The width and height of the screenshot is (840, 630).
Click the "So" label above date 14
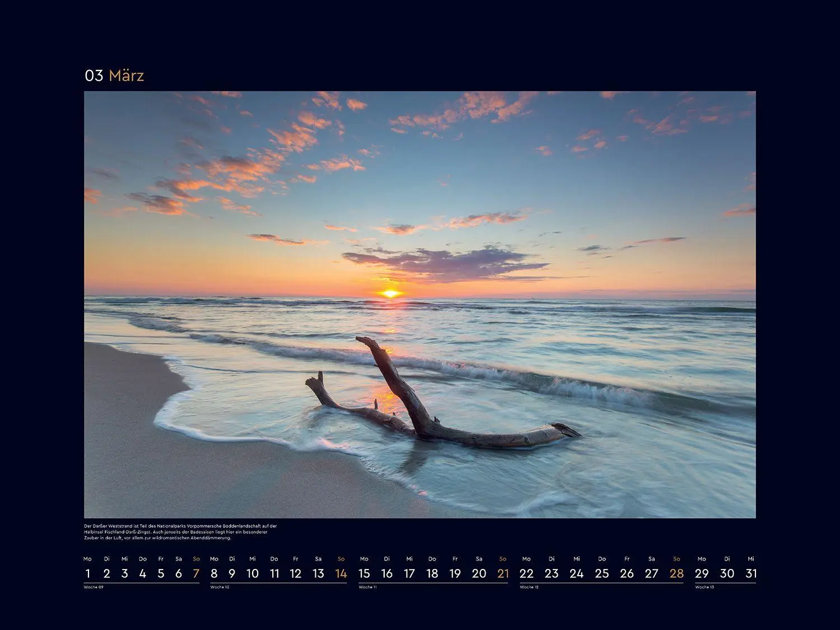(341, 559)
